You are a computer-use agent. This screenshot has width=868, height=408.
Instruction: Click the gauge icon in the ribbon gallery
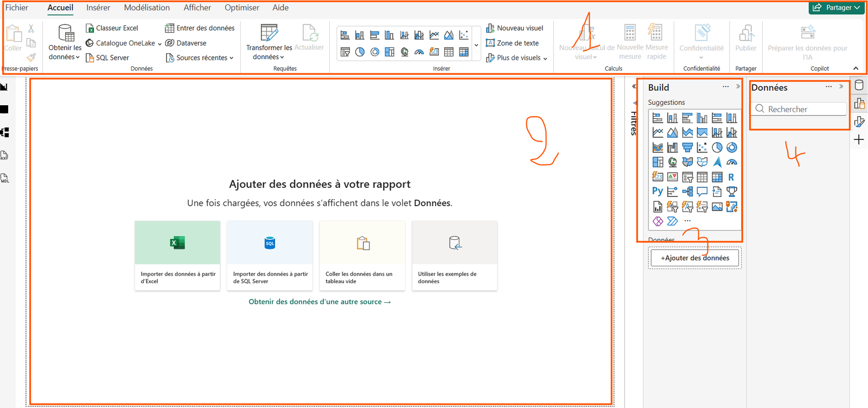click(x=419, y=52)
